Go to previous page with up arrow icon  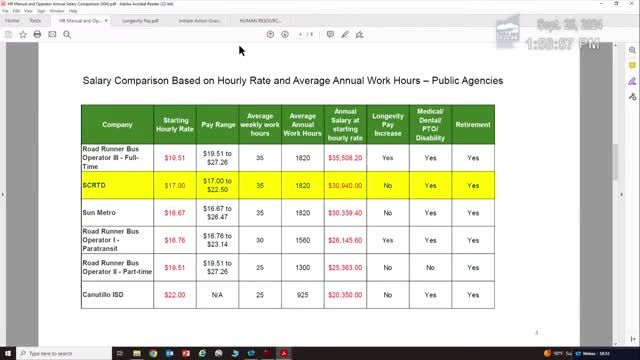tap(270, 35)
